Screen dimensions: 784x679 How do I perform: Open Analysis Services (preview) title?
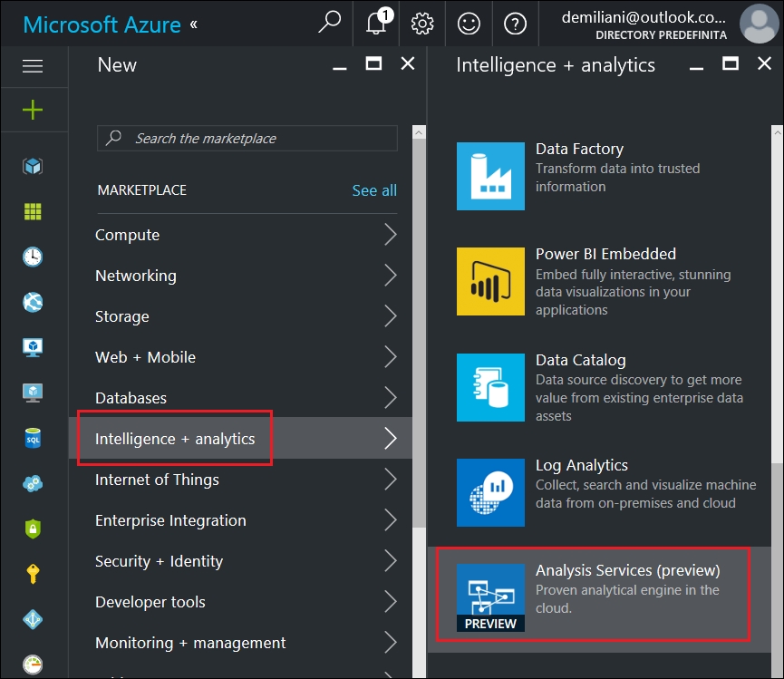[x=627, y=570]
